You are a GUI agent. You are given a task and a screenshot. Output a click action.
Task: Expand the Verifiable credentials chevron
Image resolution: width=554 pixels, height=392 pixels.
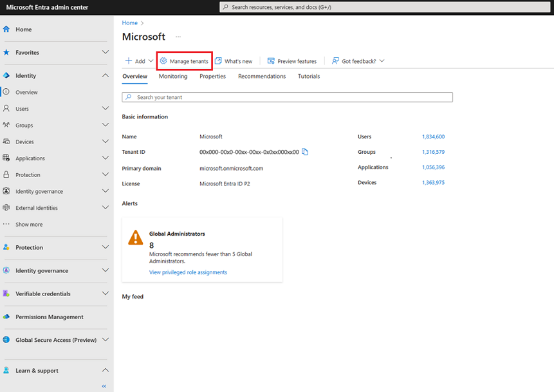click(x=106, y=294)
